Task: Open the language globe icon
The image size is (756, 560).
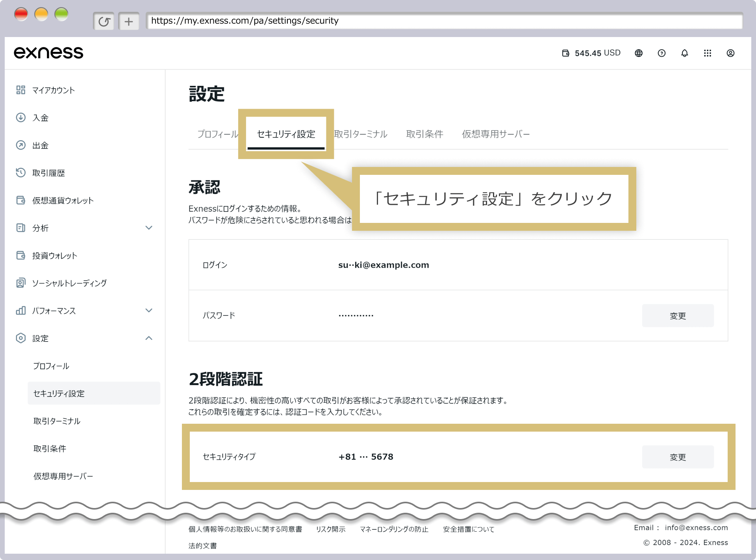Action: [639, 53]
